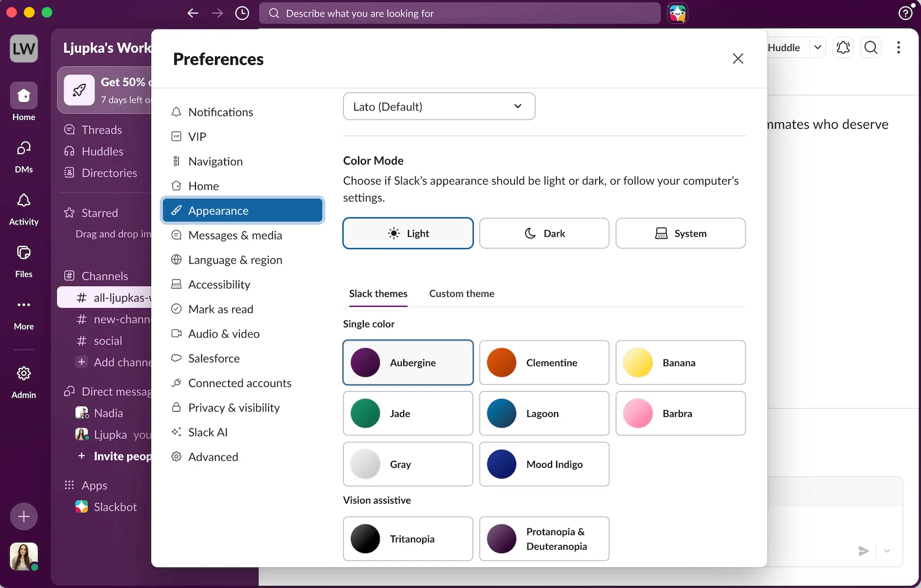
Task: Open Activity bell in the left rail
Action: pos(24,209)
